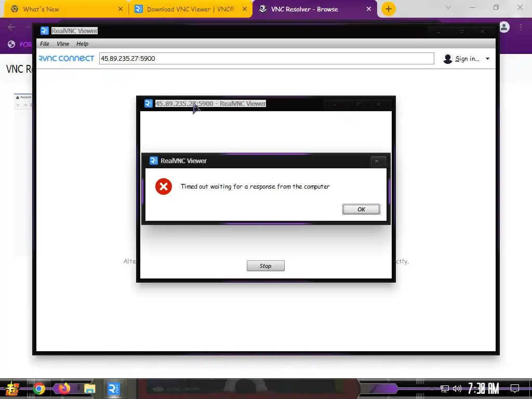532x399 pixels.
Task: Click the volume speaker icon in tray
Action: [457, 389]
